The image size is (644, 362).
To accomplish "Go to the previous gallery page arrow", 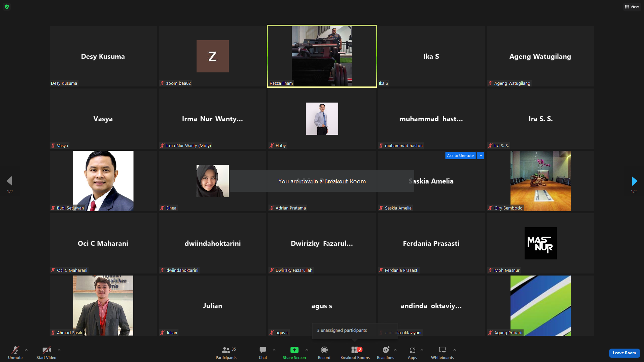I will pos(9,181).
